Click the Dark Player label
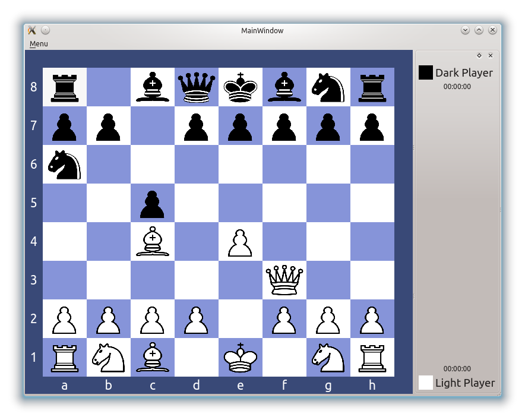The height and width of the screenshot is (420, 525). (x=464, y=72)
